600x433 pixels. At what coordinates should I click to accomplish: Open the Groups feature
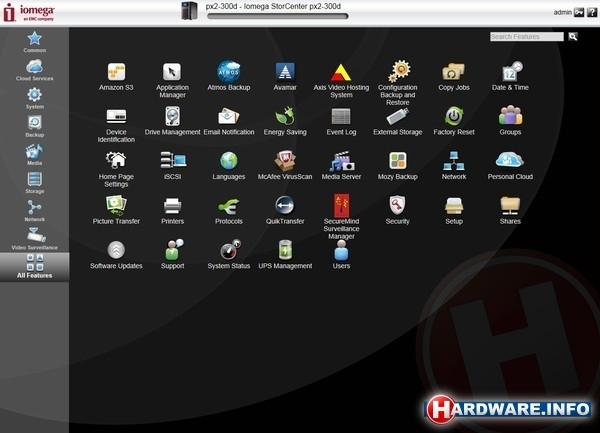tap(510, 121)
